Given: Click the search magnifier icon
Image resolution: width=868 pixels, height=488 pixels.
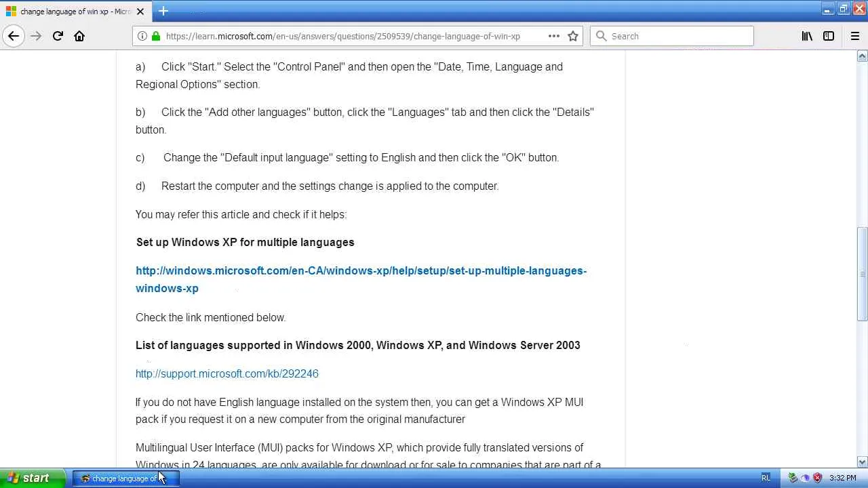Looking at the screenshot, I should (601, 36).
